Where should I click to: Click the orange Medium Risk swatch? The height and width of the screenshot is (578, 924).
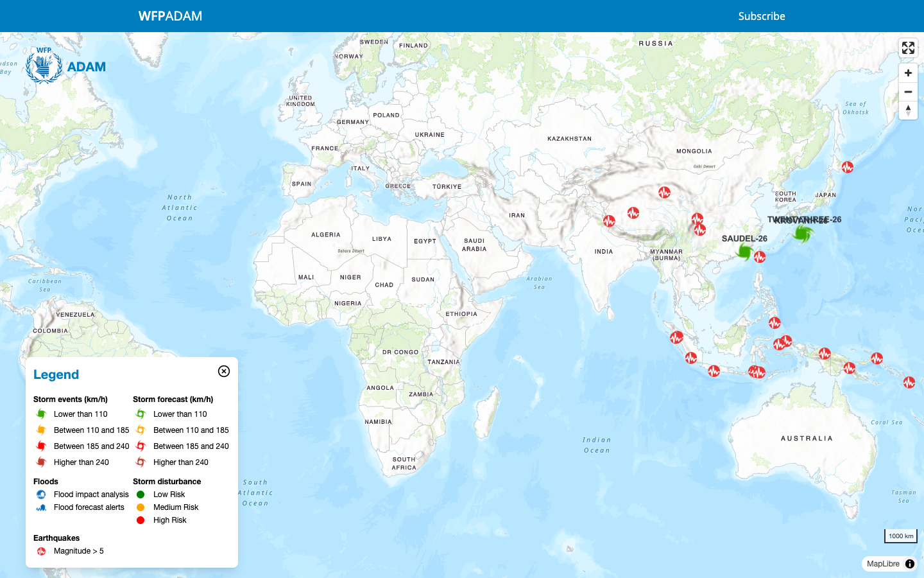[x=141, y=507]
